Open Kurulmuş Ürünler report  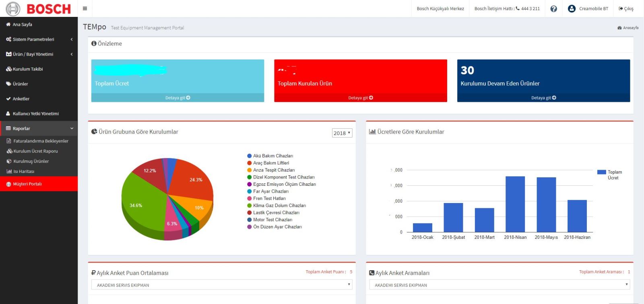point(39,161)
